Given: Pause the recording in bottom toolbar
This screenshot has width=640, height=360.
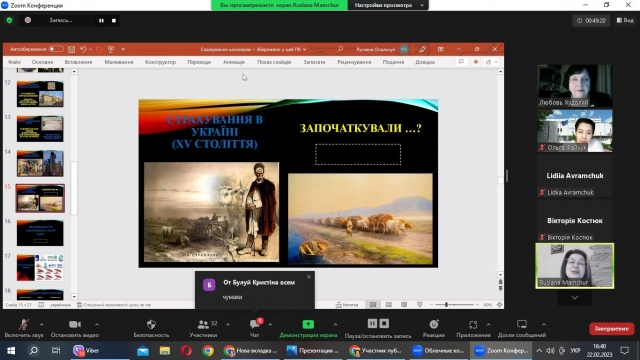Looking at the screenshot, I should coord(372,324).
